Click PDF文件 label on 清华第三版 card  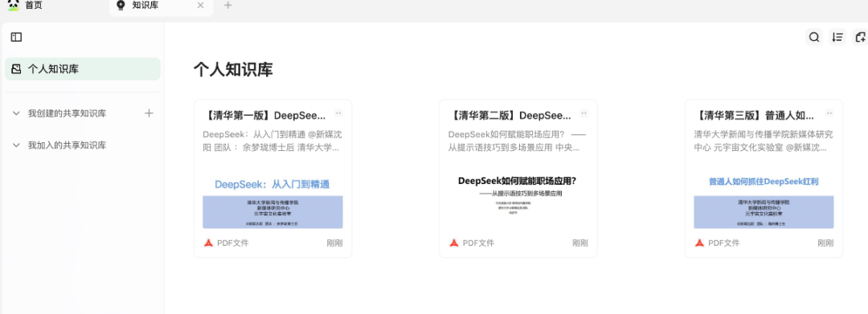[x=724, y=243]
